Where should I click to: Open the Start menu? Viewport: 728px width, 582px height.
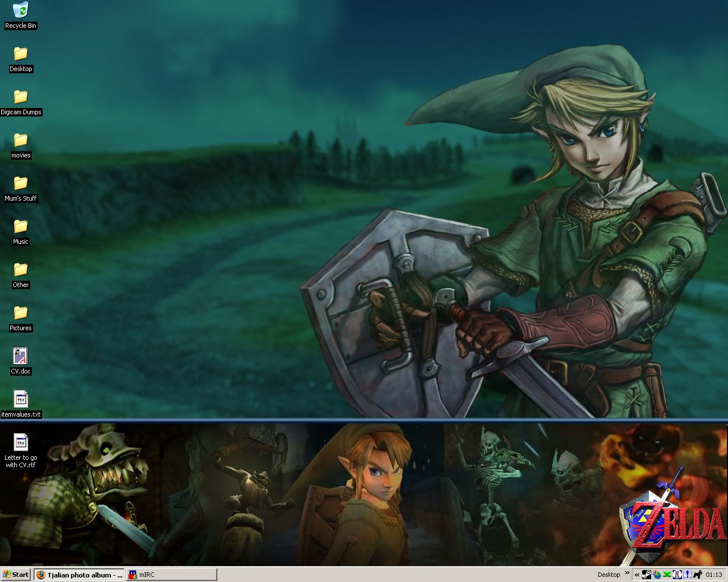point(16,575)
